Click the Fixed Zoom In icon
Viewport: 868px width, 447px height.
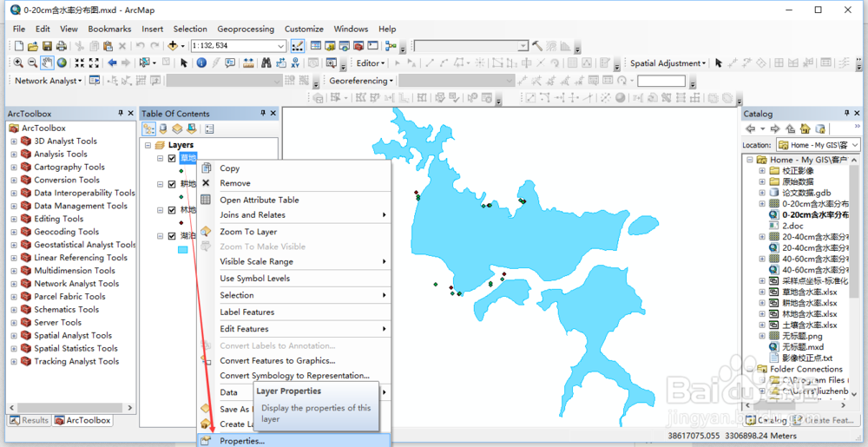(80, 63)
